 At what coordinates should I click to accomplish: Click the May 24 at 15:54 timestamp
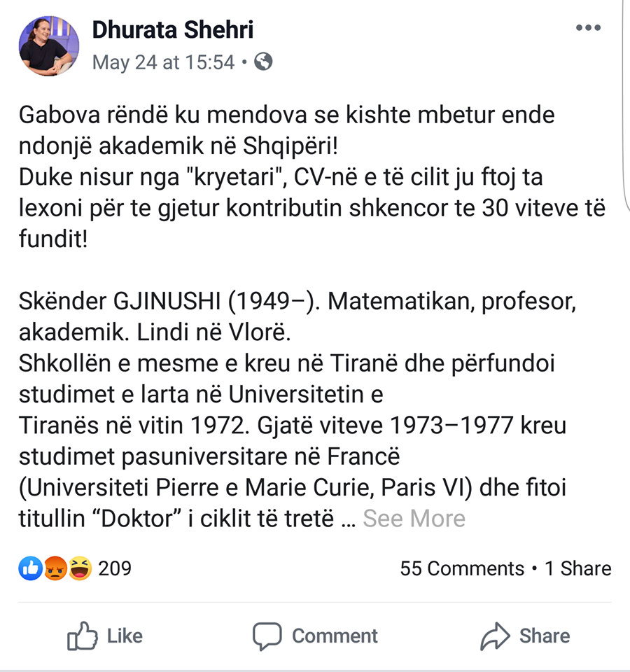(x=163, y=62)
